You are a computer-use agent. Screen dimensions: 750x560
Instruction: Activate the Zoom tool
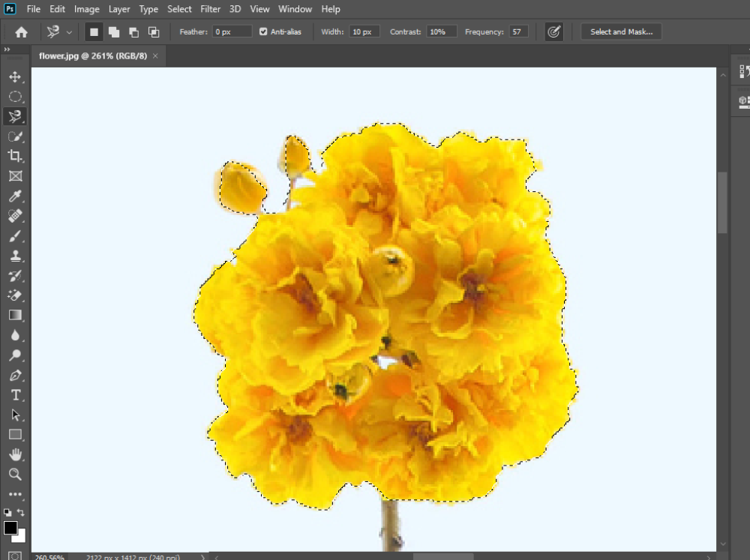coord(15,475)
